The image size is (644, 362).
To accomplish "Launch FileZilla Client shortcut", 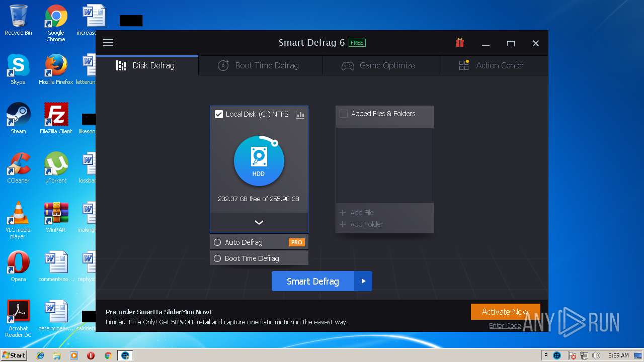I will (56, 119).
